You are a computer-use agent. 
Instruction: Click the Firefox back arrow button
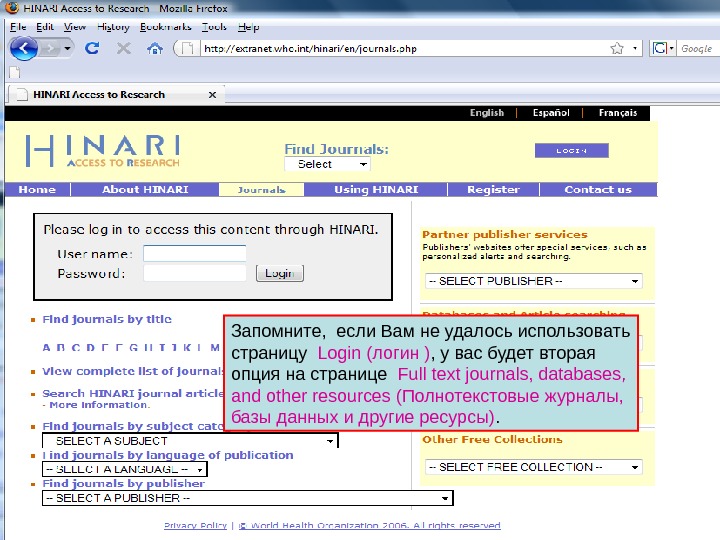point(23,48)
